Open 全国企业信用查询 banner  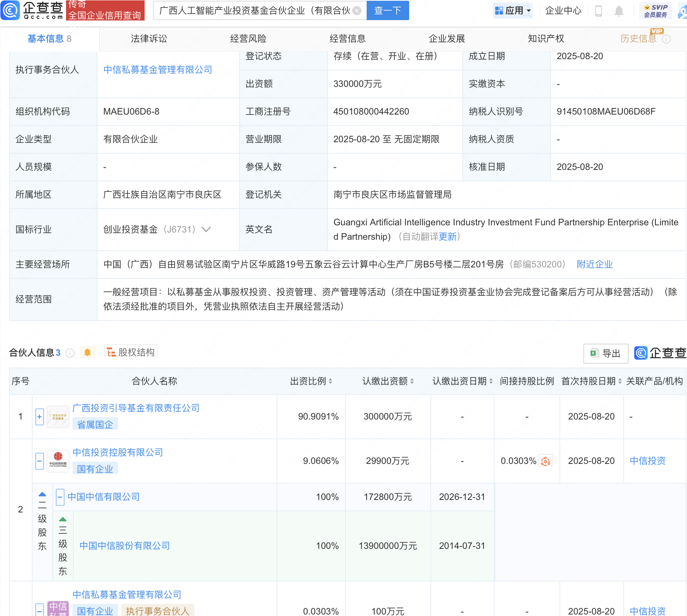point(105,11)
